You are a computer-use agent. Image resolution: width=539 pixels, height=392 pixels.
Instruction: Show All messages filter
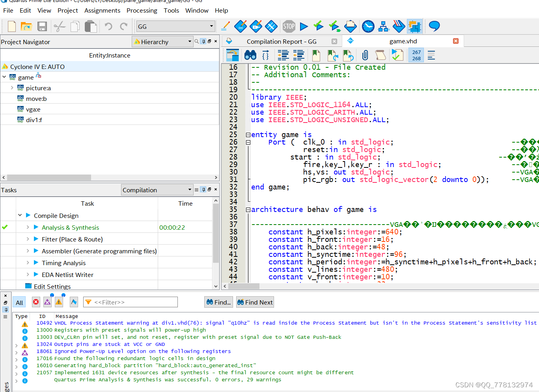click(x=19, y=302)
